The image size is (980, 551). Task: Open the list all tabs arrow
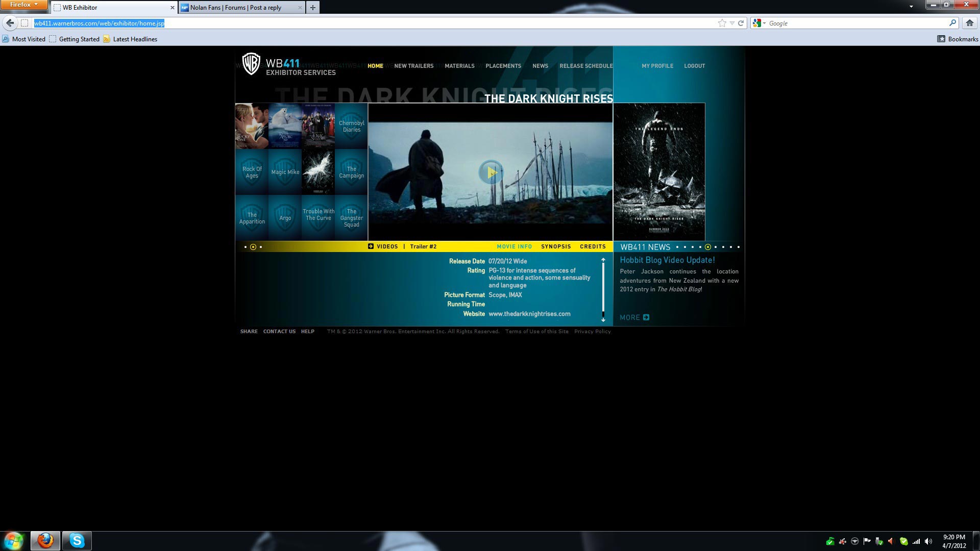(x=911, y=7)
